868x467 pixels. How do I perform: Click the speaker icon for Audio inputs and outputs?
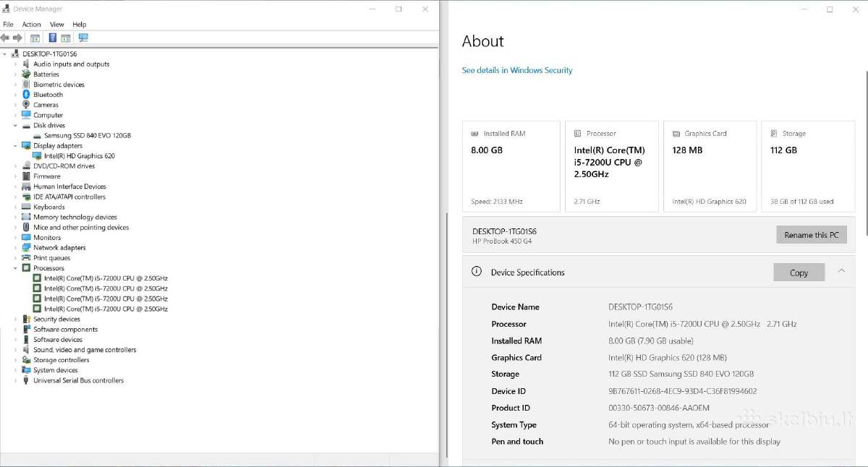point(27,64)
